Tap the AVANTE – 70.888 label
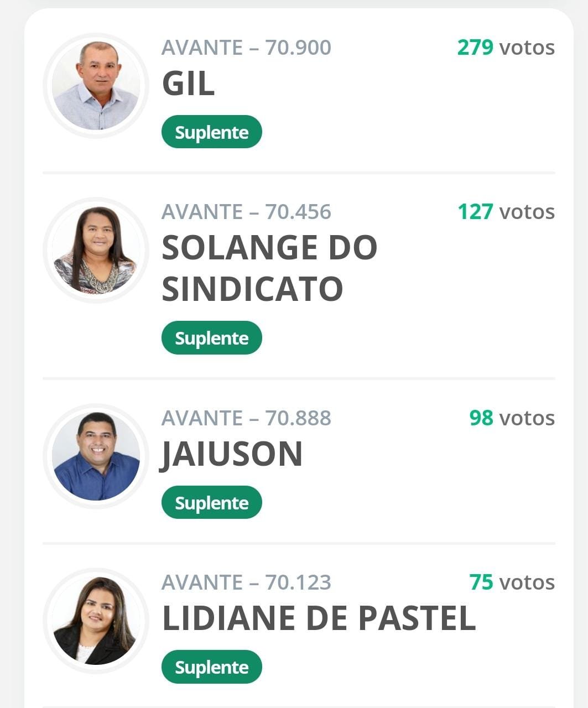The height and width of the screenshot is (708, 588). (x=246, y=418)
